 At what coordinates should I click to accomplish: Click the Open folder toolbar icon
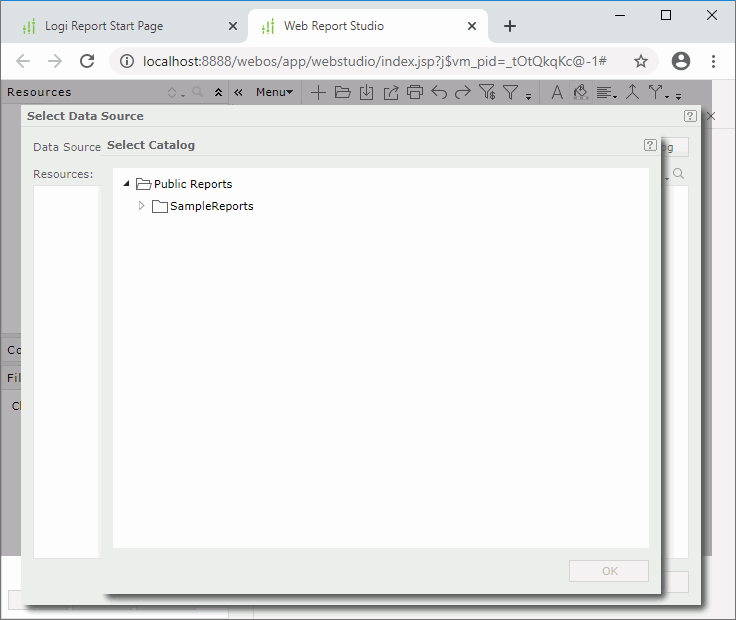click(x=342, y=93)
